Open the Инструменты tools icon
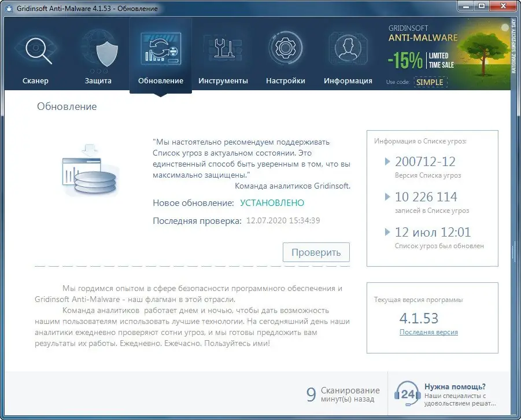This screenshot has width=521, height=420. [223, 49]
